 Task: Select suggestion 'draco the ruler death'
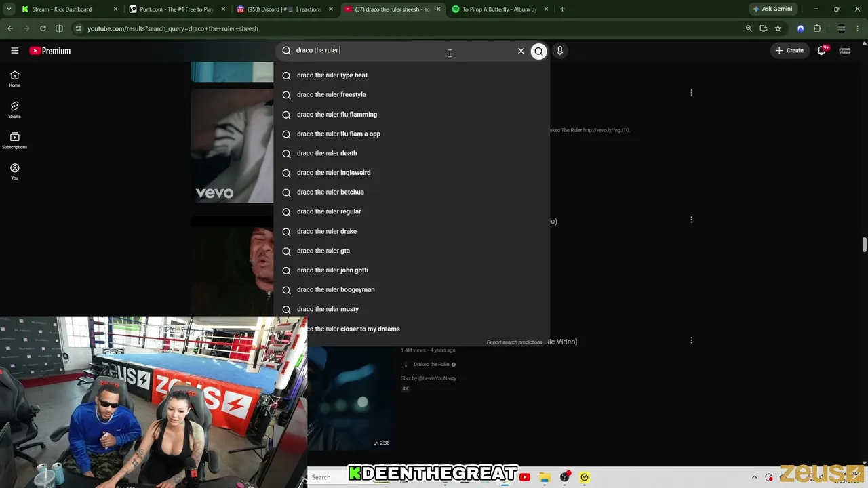point(411,153)
